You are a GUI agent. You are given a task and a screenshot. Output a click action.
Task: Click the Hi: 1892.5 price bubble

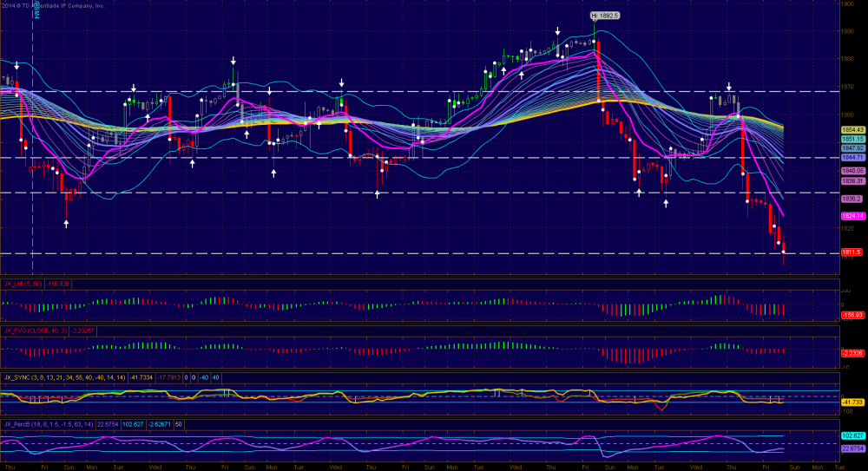605,15
